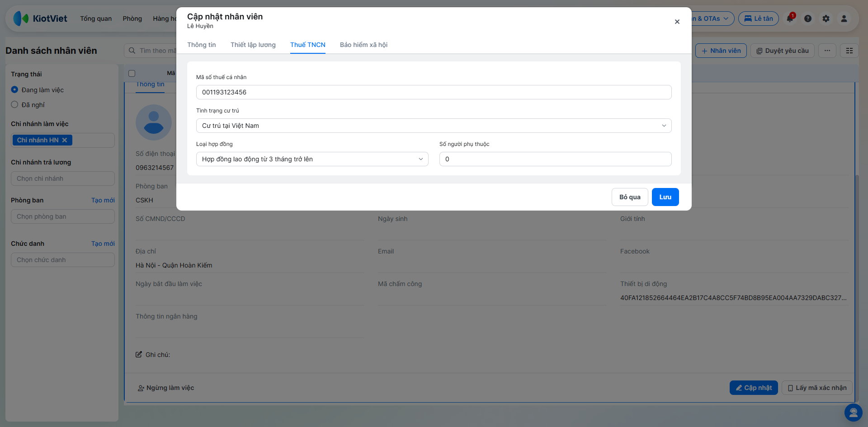Remove the Chi nhánh HN tag
This screenshot has width=868, height=427.
point(65,140)
